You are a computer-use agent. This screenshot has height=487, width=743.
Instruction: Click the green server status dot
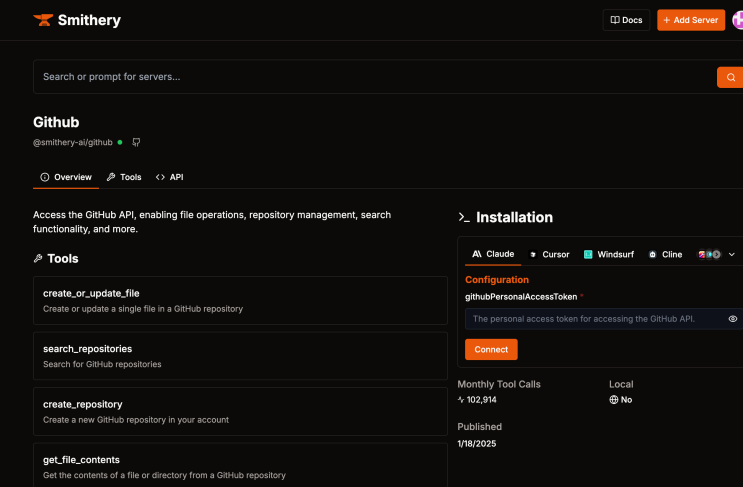tap(120, 142)
